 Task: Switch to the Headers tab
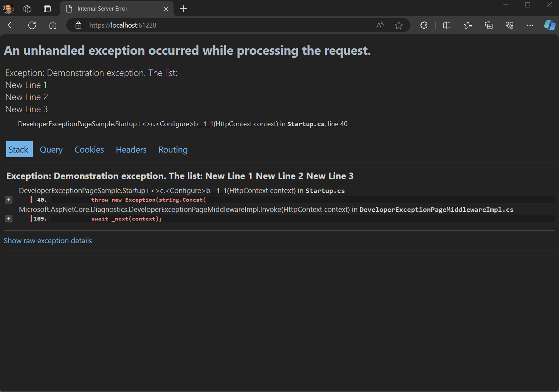point(131,150)
